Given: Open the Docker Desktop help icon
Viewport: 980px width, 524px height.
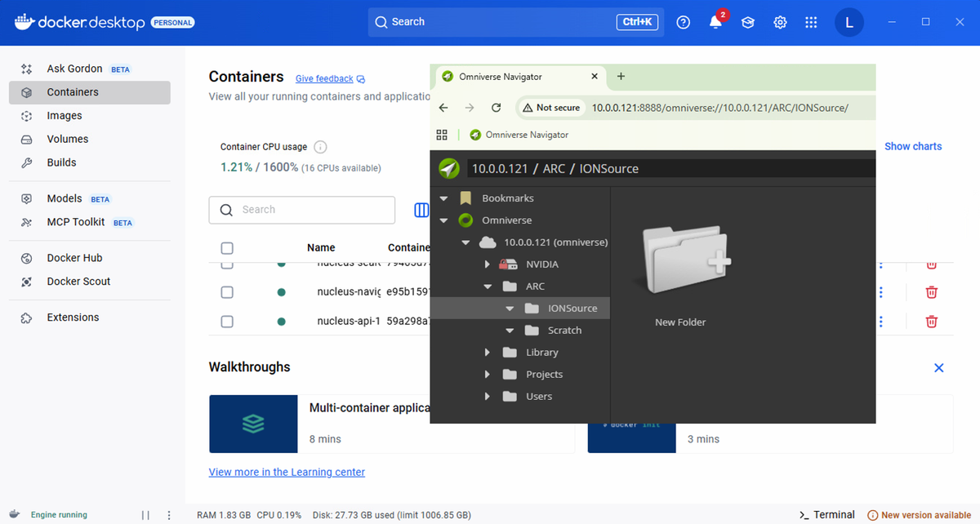Looking at the screenshot, I should [684, 23].
